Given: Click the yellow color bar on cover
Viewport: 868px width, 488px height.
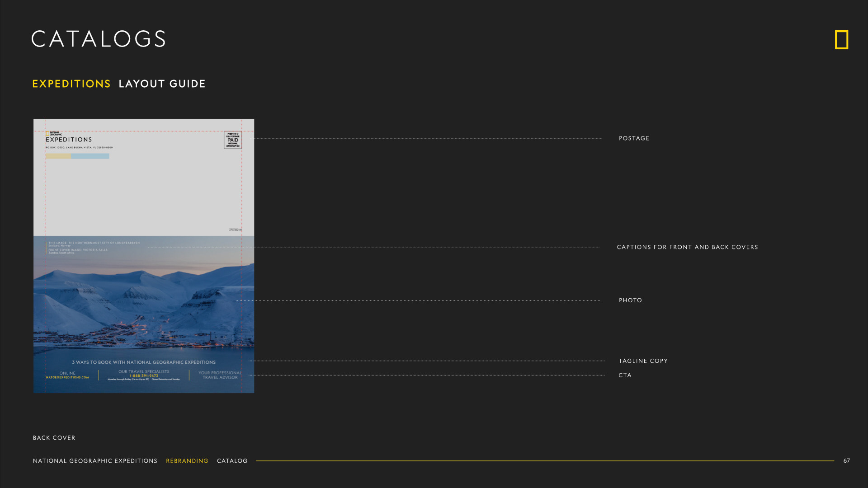Looking at the screenshot, I should click(58, 156).
